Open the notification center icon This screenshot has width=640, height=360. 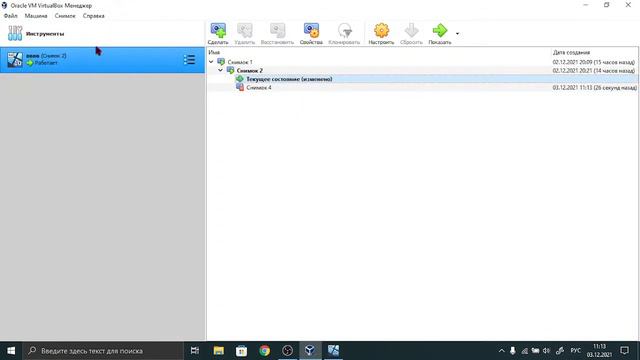624,351
